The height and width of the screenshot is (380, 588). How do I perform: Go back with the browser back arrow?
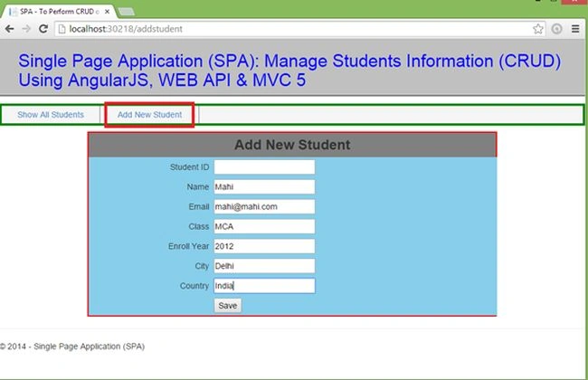10,29
